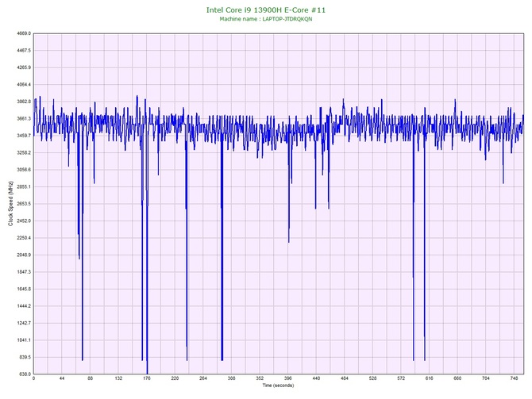Click the y-axis value 1847.3
The width and height of the screenshot is (532, 399).
tap(24, 272)
